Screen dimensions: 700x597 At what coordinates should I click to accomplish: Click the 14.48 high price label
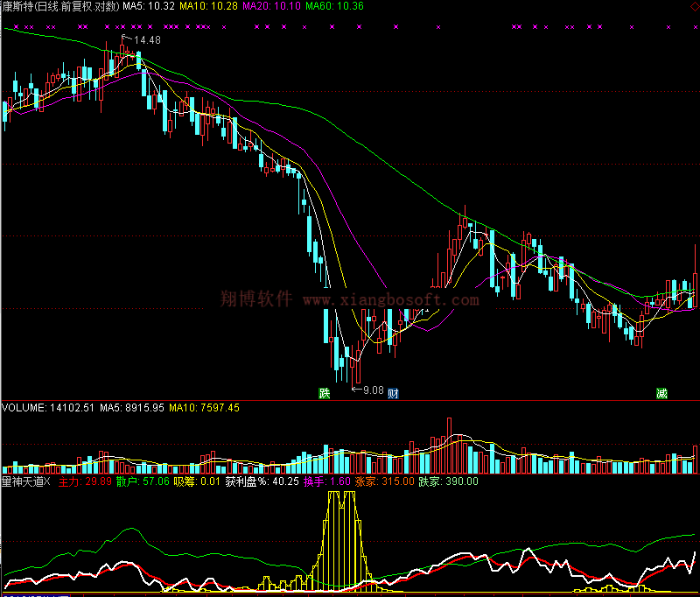point(147,40)
